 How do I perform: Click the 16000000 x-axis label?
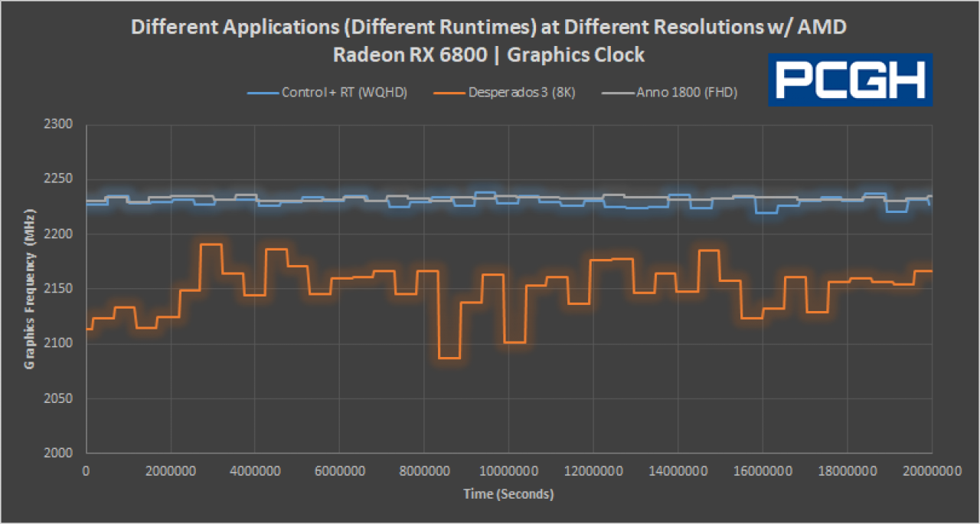[763, 470]
